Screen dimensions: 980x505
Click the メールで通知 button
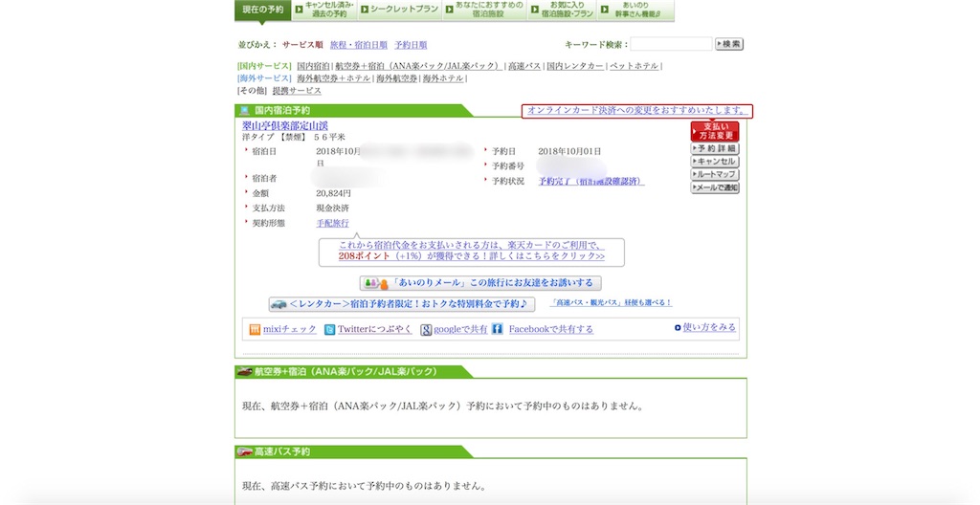pos(715,187)
